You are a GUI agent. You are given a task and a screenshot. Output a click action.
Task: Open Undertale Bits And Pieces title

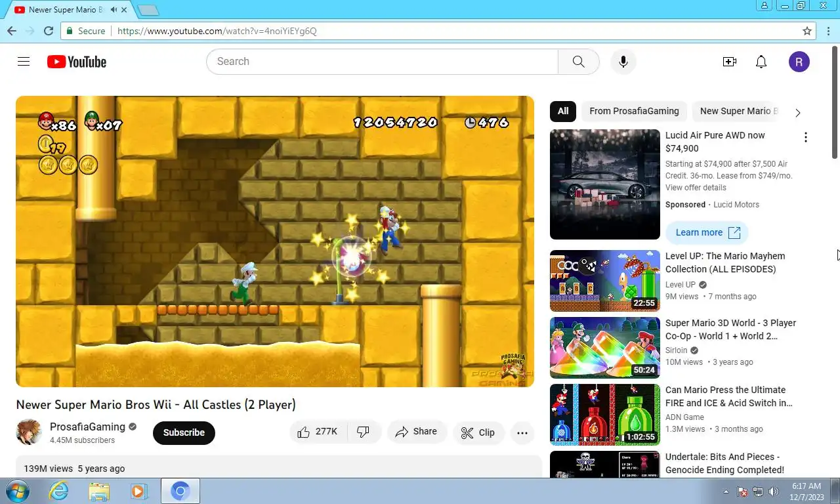[x=724, y=463]
